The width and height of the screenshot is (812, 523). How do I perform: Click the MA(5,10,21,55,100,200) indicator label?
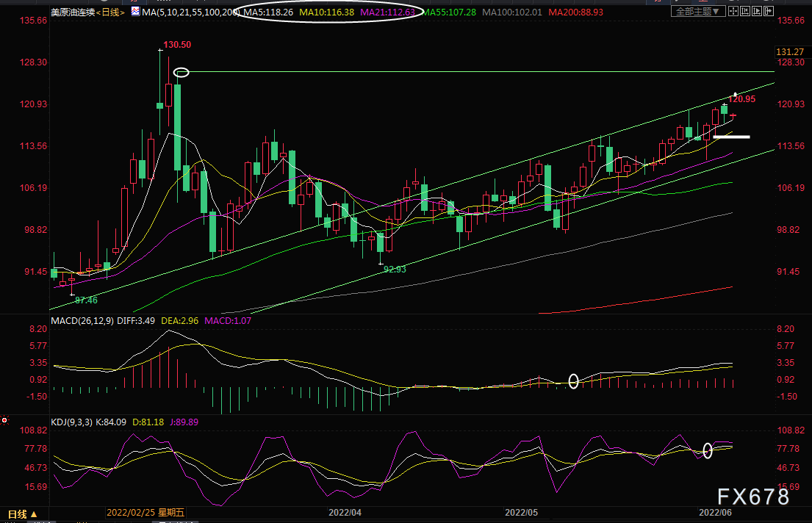pos(190,12)
